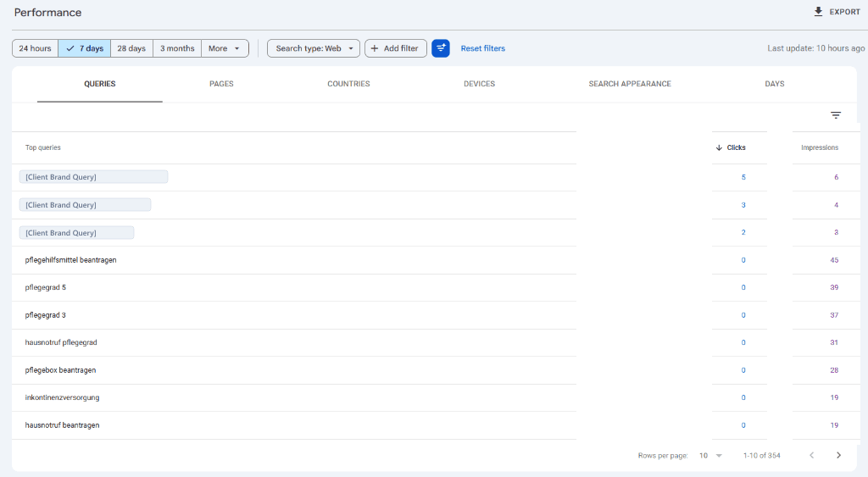The height and width of the screenshot is (477, 868).
Task: Click the Add filter button
Action: coord(395,48)
